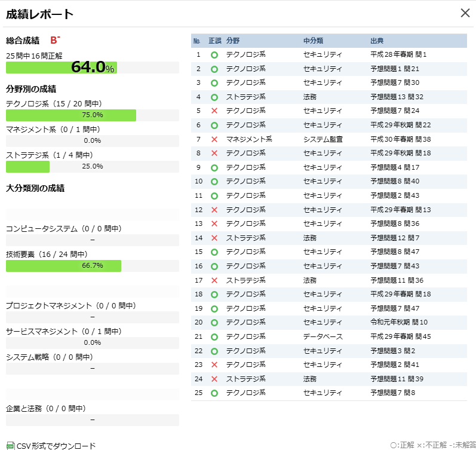
Task: Click the green circle in row 6
Action: tap(214, 125)
